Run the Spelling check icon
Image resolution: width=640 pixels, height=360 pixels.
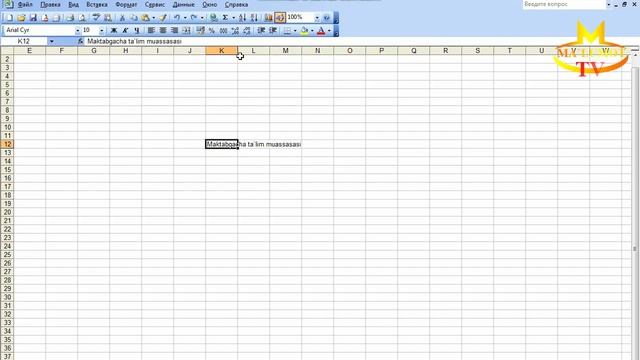click(96, 18)
